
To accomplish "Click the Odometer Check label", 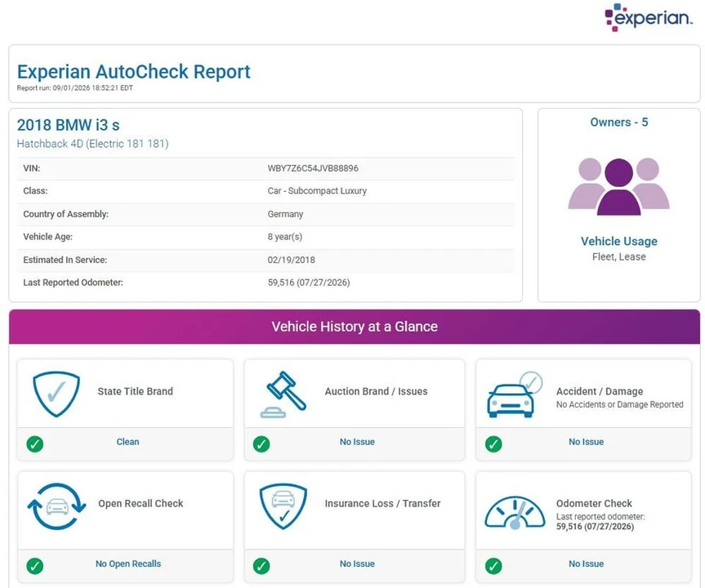I will (594, 504).
